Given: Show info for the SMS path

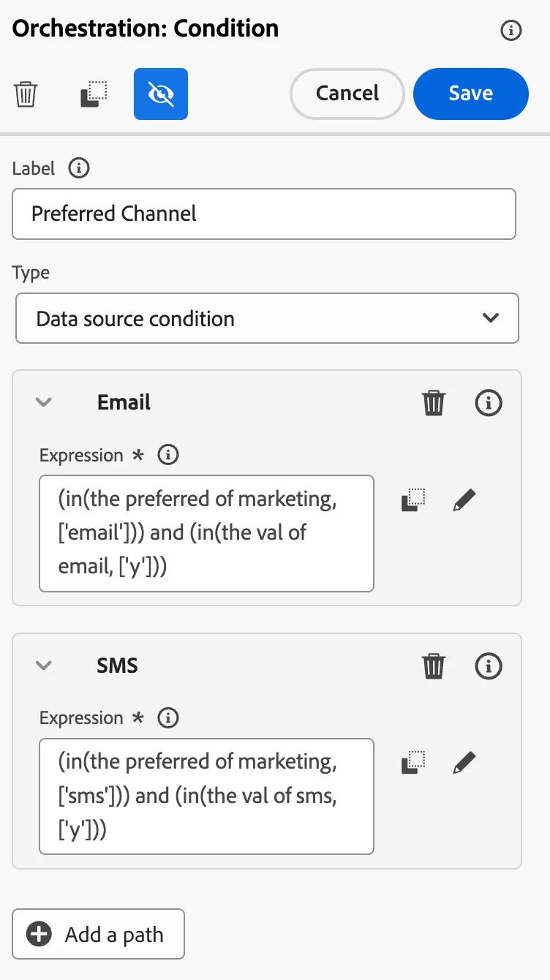Looking at the screenshot, I should (x=489, y=666).
